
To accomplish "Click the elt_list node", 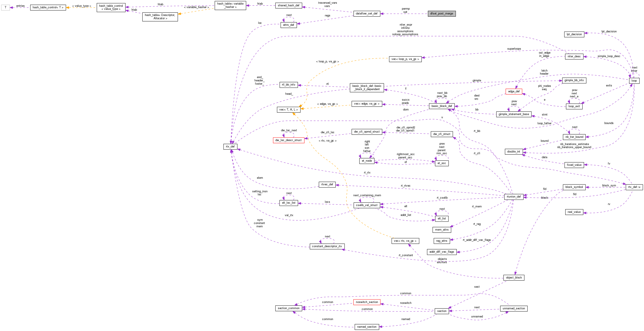I will 441,219.
